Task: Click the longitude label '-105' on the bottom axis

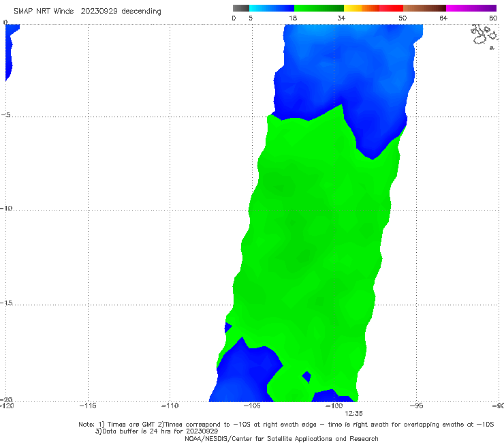Action: 252,406
